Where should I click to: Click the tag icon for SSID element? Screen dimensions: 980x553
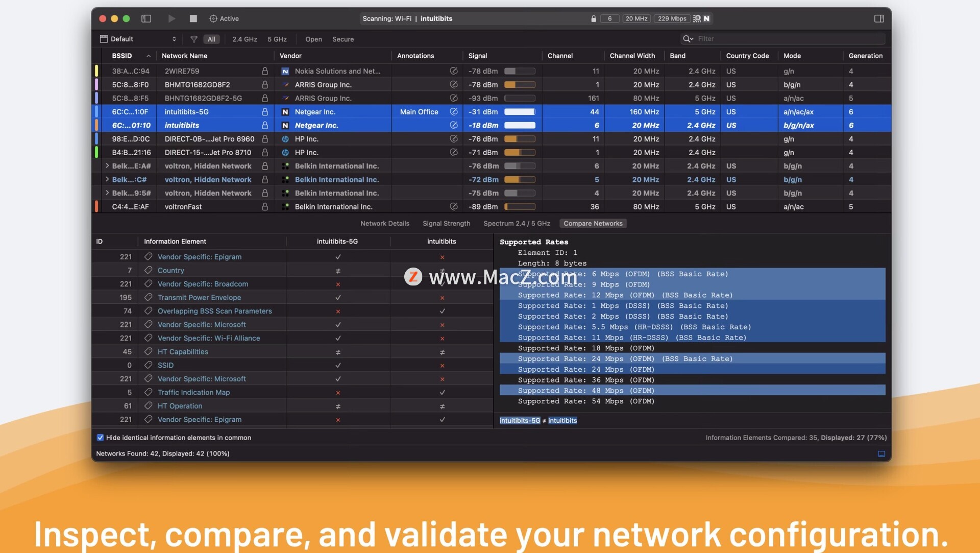(149, 365)
